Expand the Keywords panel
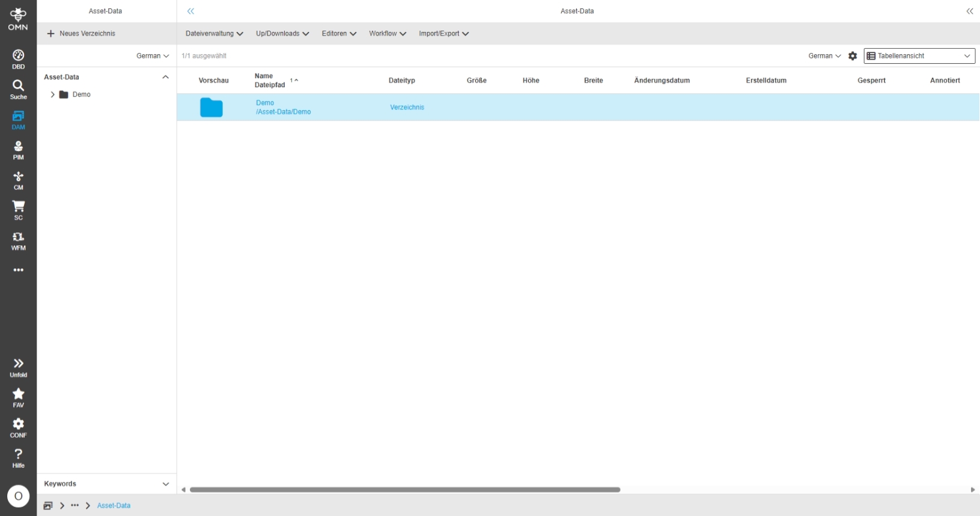This screenshot has width=980, height=516. click(x=165, y=484)
